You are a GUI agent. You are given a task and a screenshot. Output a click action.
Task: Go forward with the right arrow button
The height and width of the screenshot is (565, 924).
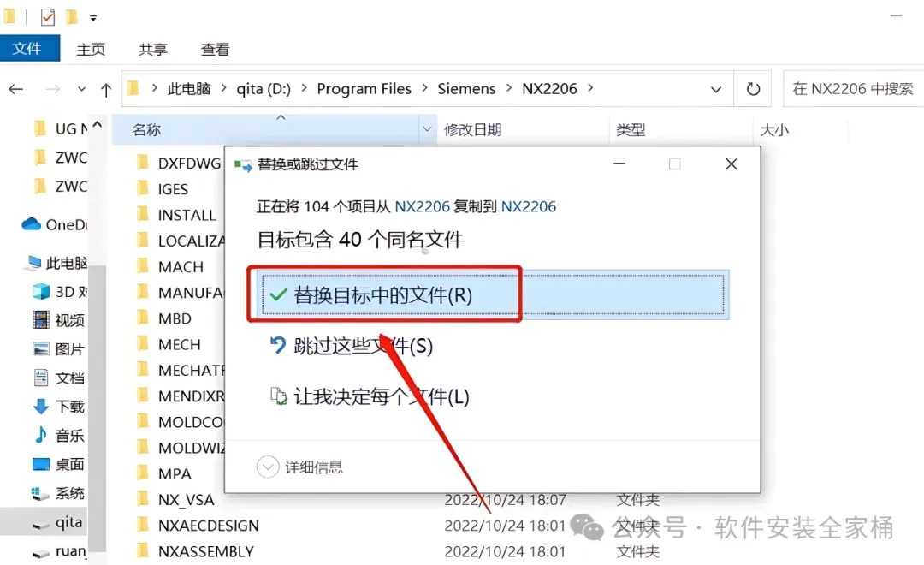point(53,89)
